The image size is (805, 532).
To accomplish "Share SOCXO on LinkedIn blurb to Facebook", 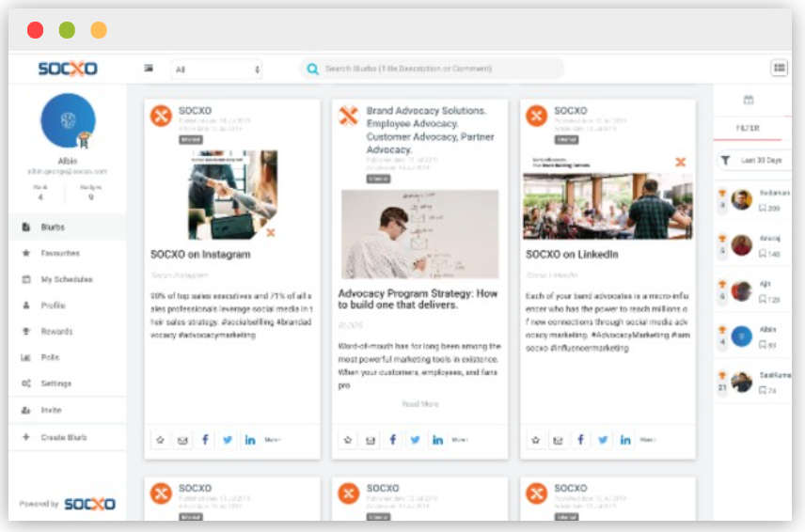I will (580, 440).
